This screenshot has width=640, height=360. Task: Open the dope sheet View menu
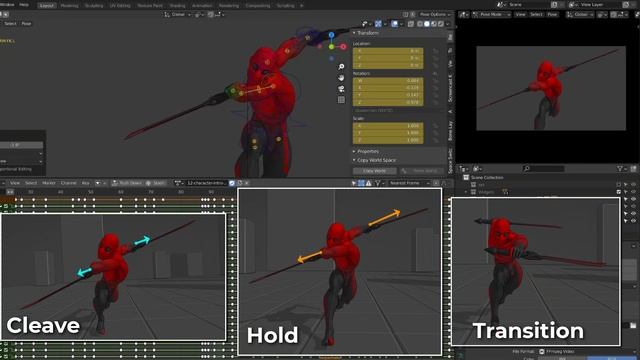(15, 183)
